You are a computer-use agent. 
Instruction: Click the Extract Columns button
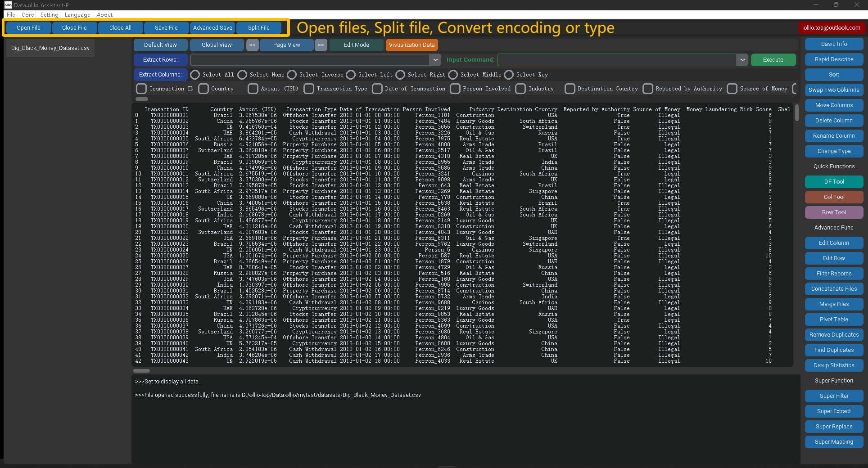coord(160,75)
